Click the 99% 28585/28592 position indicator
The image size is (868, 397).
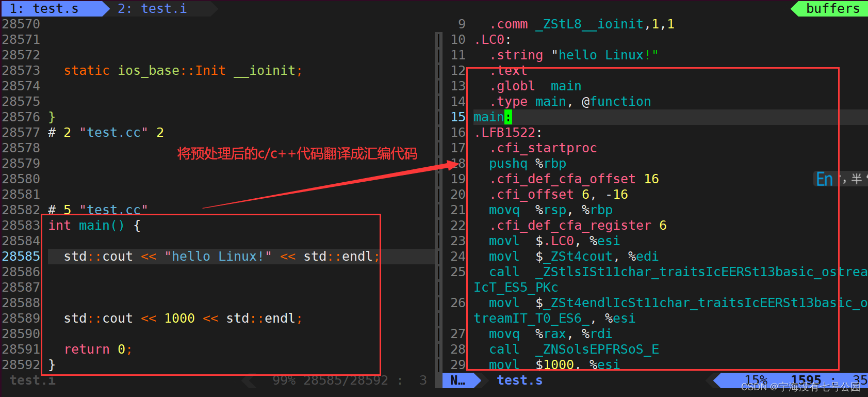pos(330,380)
